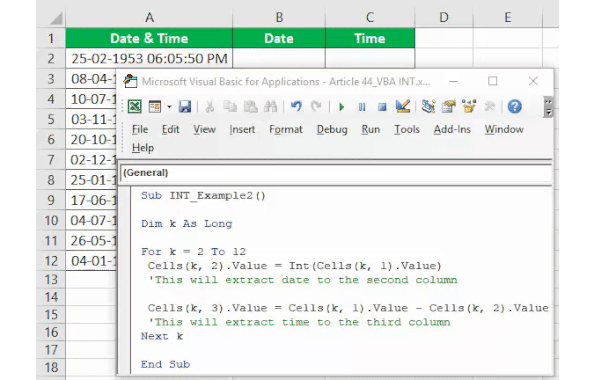Open the Run menu
Screen dimensions: 594x380
point(370,129)
